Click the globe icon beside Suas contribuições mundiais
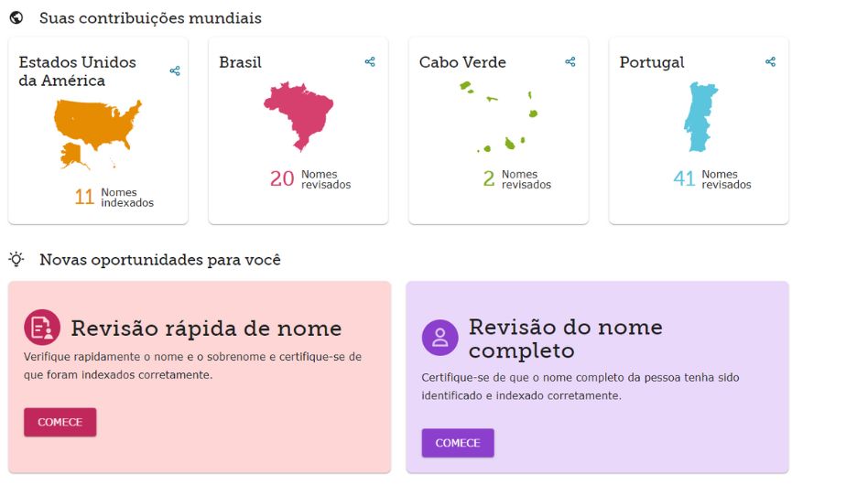This screenshot has width=868, height=496. click(x=16, y=17)
